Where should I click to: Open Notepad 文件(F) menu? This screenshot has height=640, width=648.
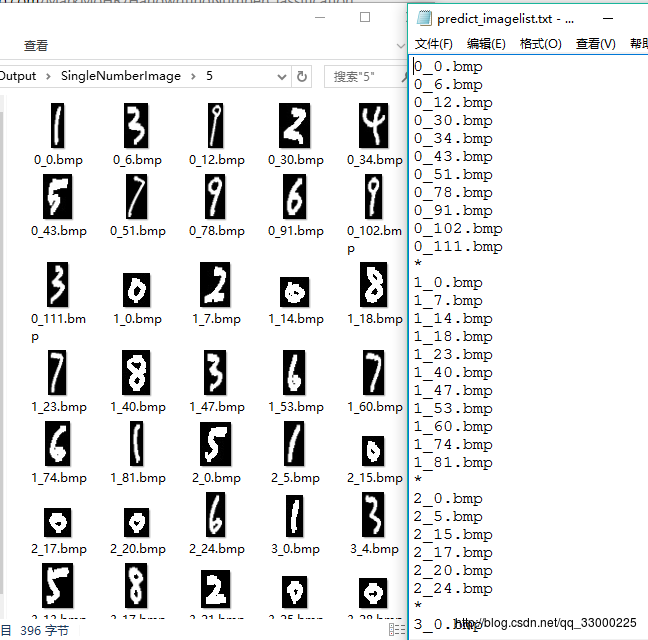[x=434, y=43]
